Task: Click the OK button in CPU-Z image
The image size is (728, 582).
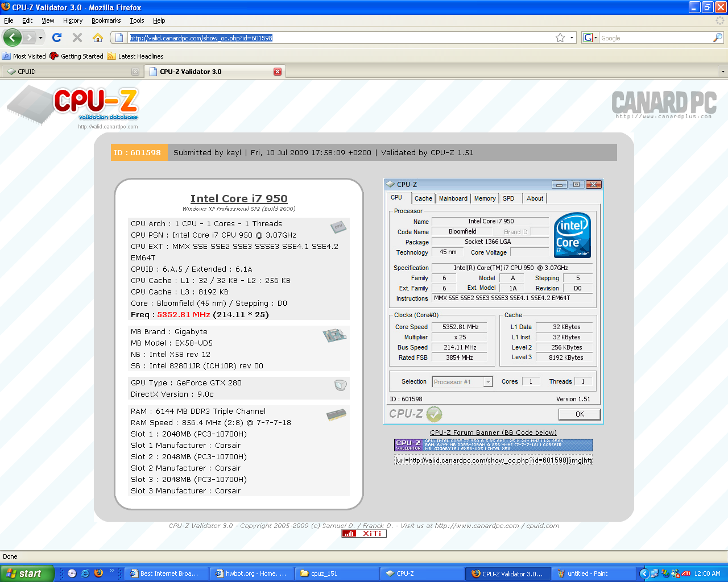Action: (x=580, y=414)
